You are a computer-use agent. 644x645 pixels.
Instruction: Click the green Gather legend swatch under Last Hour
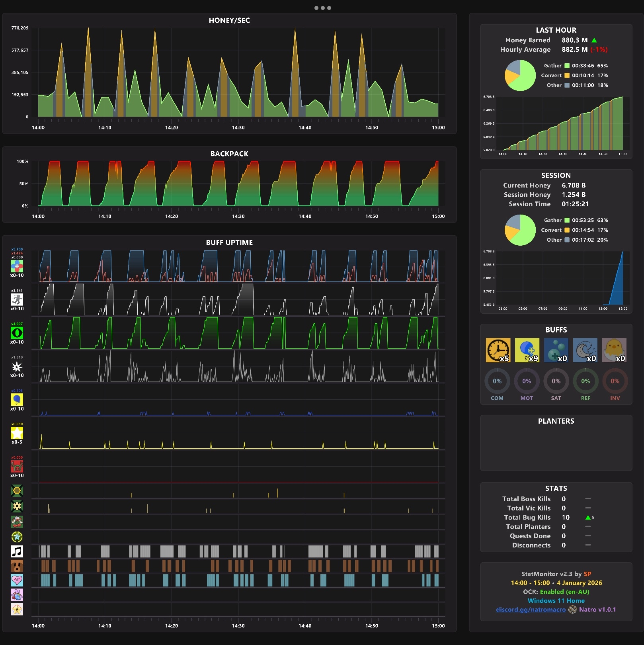[x=567, y=66]
